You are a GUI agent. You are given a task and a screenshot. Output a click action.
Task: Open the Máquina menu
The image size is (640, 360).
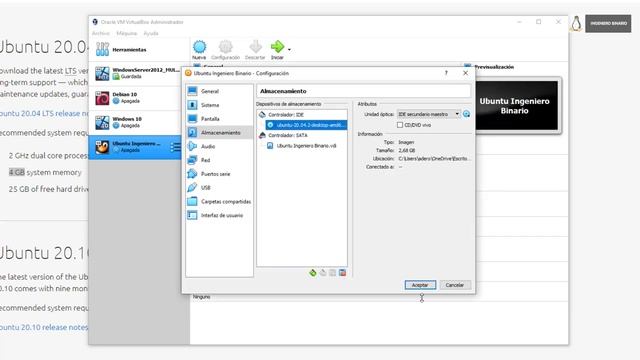[127, 33]
